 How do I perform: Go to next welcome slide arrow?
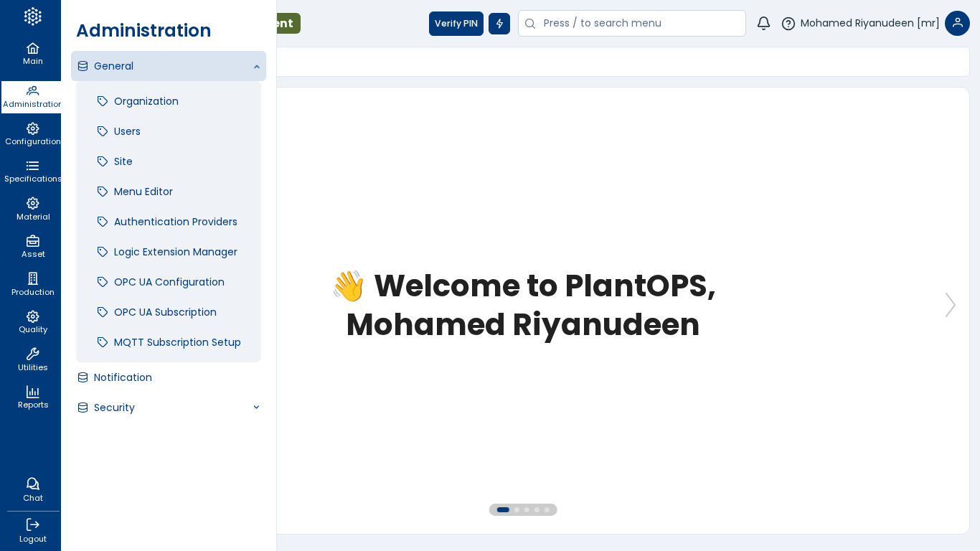950,305
